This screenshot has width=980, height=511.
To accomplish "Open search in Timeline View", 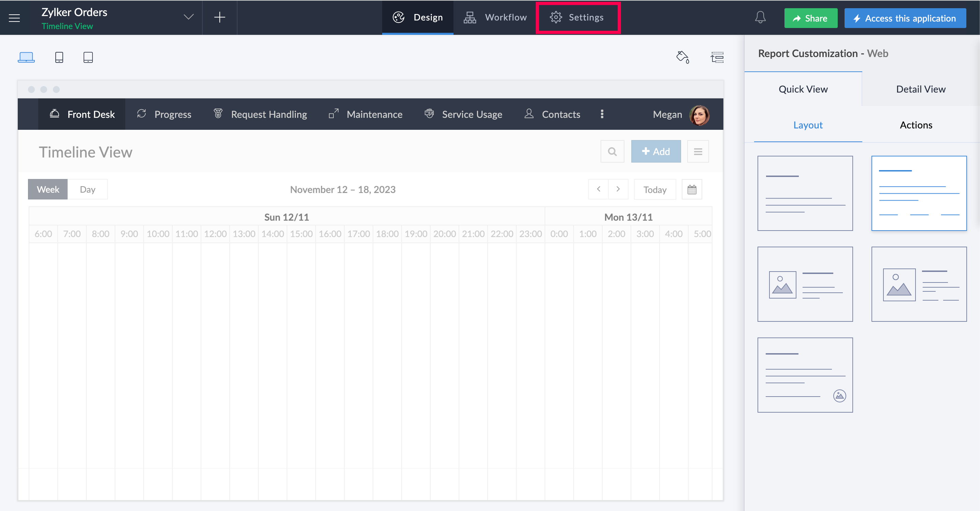I will click(x=612, y=151).
